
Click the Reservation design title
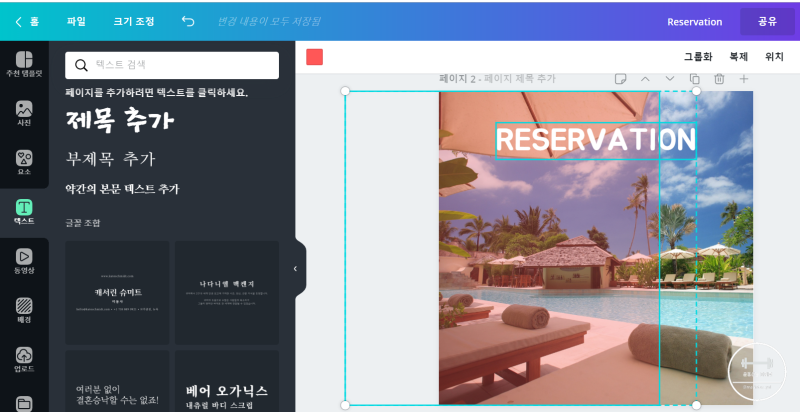(694, 22)
